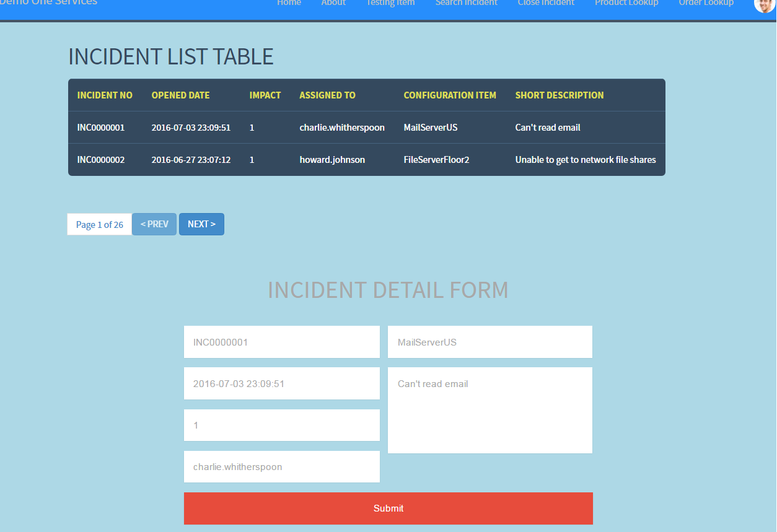Click the PREV pagination button
777x532 pixels.
tap(154, 224)
